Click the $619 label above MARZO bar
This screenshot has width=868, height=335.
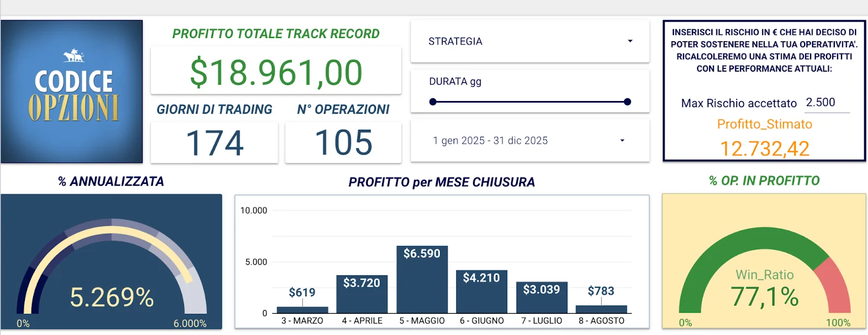tap(302, 293)
